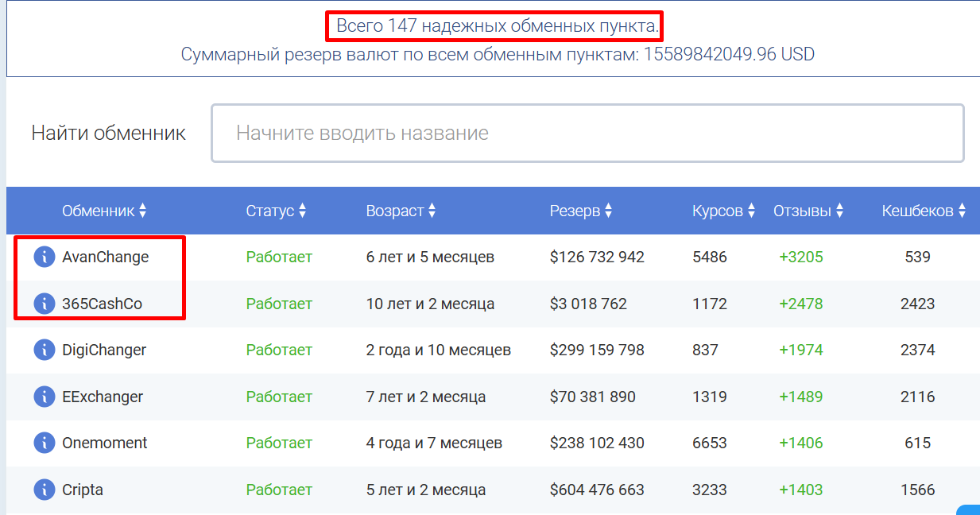Click Onemoment rates count 6653
This screenshot has width=980, height=515.
coord(710,443)
